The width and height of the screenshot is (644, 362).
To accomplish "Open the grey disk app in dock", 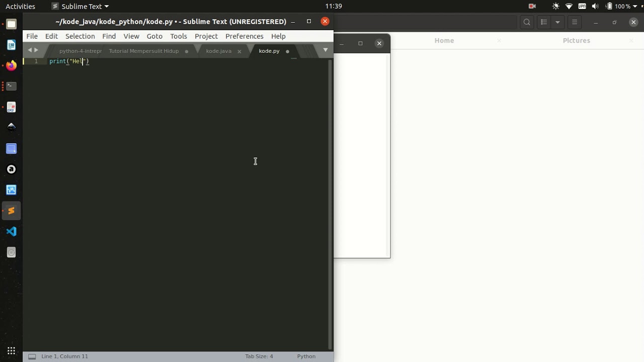I will [x=11, y=252].
